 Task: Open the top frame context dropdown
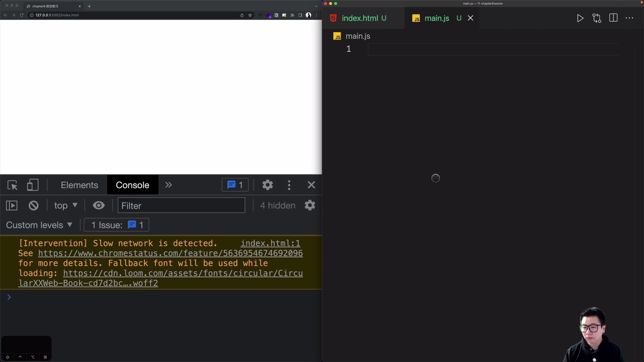(65, 205)
